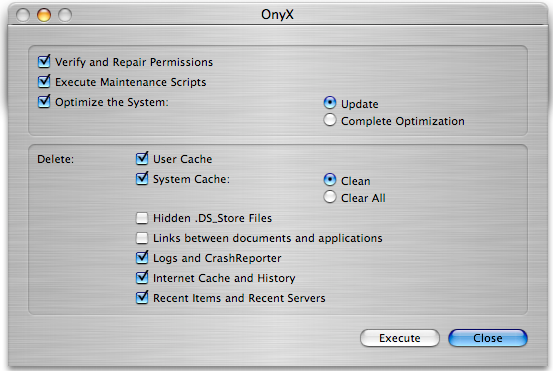
Task: Click the Execute button
Action: click(x=400, y=338)
